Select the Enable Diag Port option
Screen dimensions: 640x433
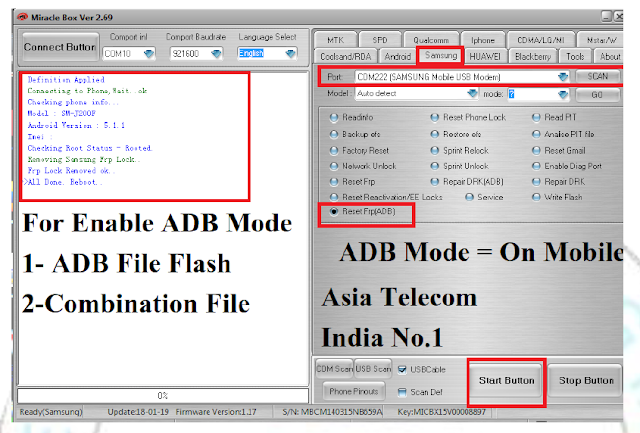[x=536, y=166]
